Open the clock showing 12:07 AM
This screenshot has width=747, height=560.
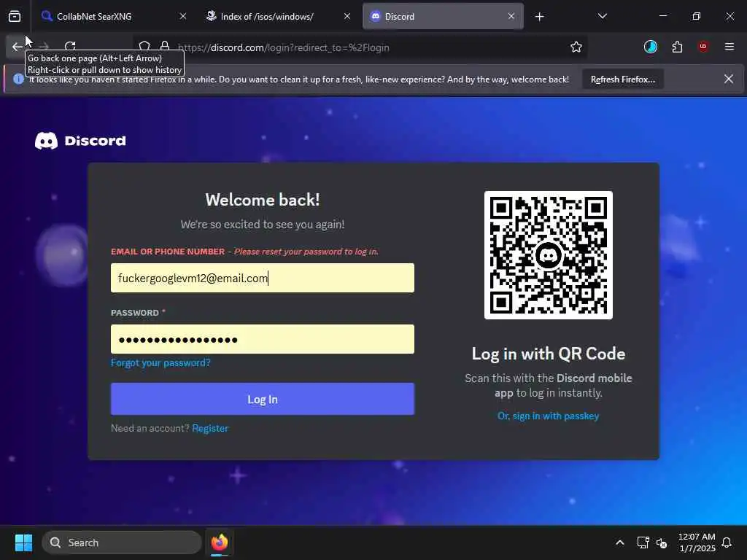coord(697,542)
